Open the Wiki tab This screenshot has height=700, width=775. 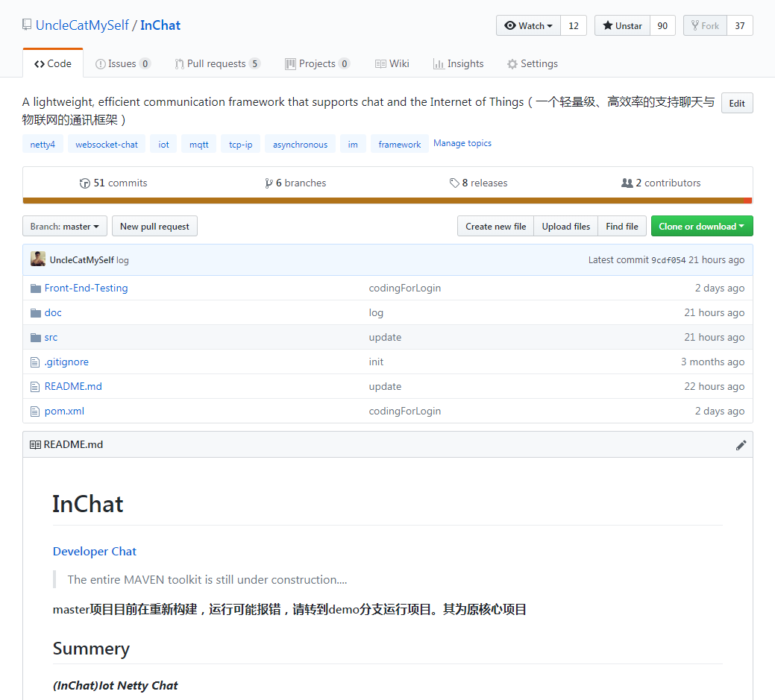pos(392,63)
